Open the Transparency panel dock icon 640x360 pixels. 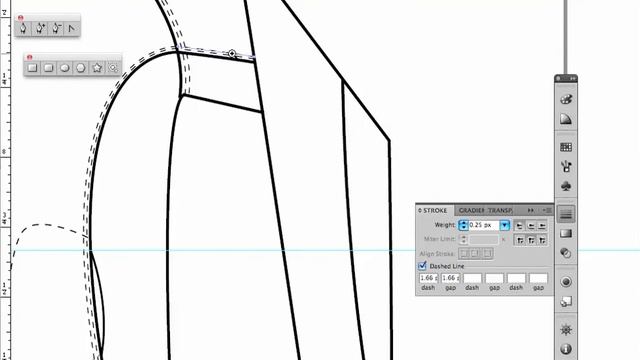(566, 253)
